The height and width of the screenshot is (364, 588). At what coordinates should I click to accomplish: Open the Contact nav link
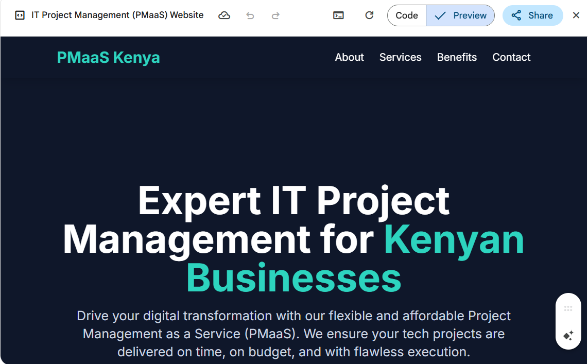[511, 57]
